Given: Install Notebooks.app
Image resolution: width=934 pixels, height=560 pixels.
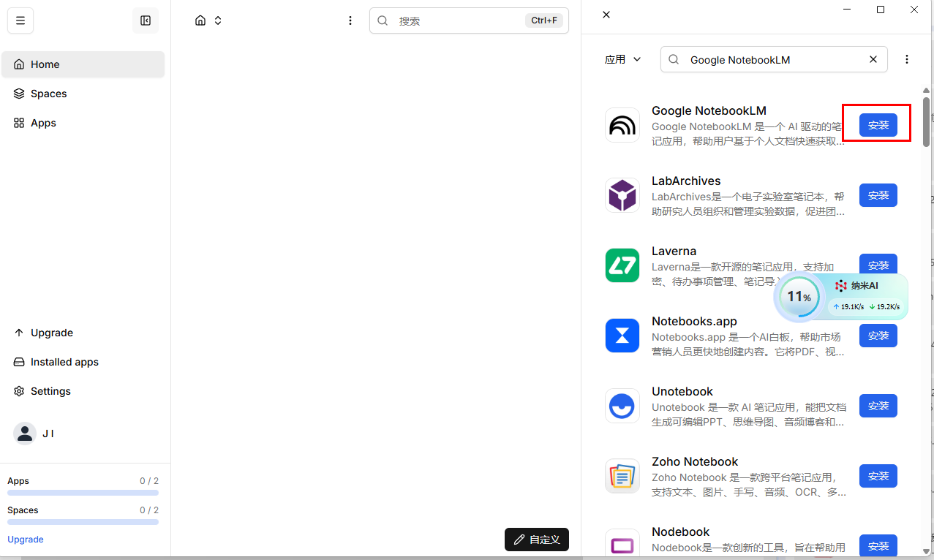Looking at the screenshot, I should click(x=878, y=336).
